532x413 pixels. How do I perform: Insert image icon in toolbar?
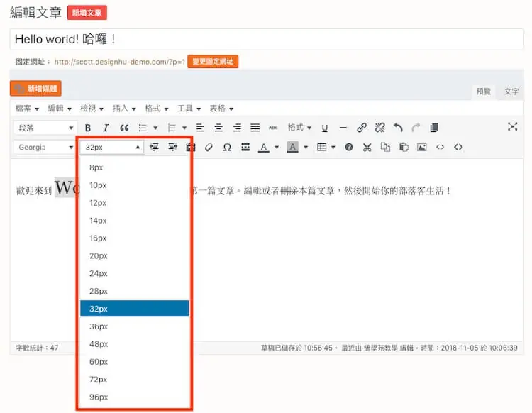[x=422, y=147]
